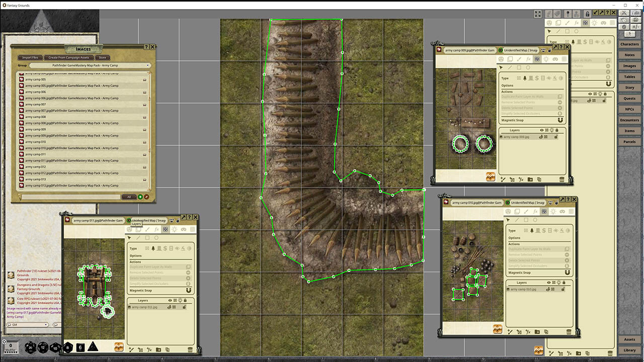The height and width of the screenshot is (362, 644).
Task: Select the rectangle occluder drawing tool
Action: pos(147,237)
